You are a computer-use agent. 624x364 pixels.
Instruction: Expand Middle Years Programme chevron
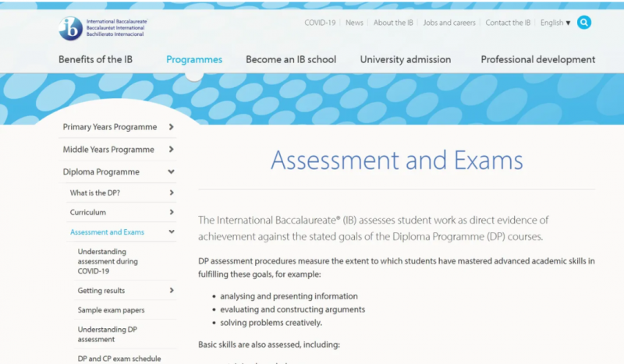point(171,149)
